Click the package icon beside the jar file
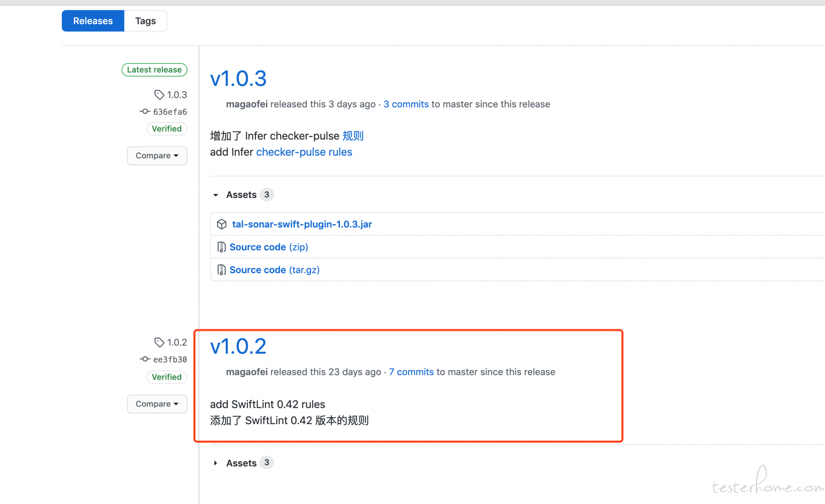This screenshot has width=825, height=504. [222, 224]
